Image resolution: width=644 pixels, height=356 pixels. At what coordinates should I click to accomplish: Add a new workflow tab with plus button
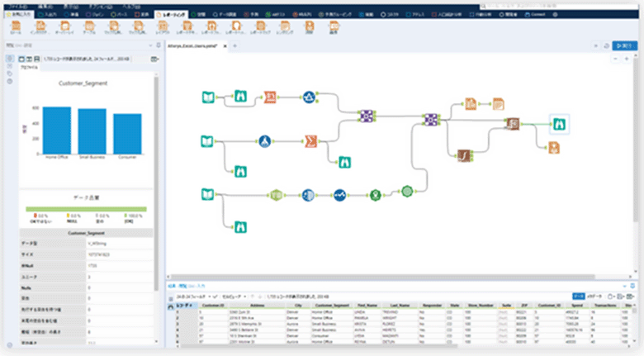point(234,46)
